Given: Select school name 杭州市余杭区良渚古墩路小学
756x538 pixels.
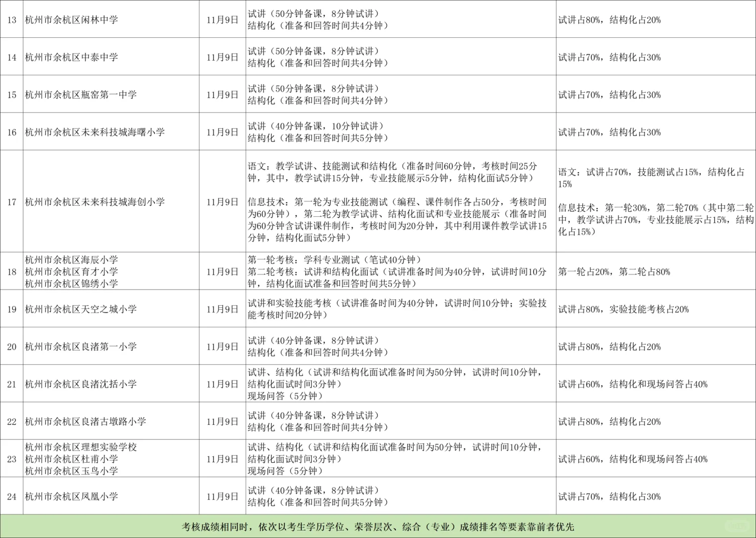Looking at the screenshot, I should tap(86, 421).
